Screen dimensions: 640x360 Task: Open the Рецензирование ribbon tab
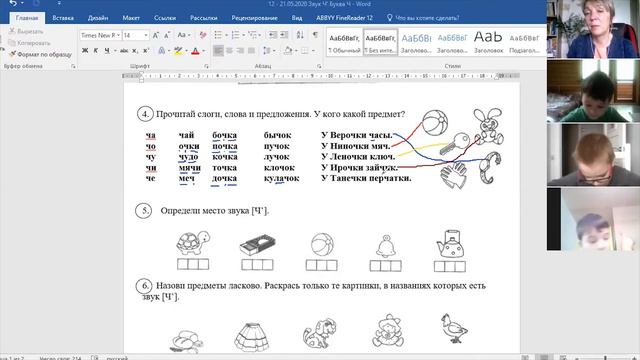tap(254, 18)
